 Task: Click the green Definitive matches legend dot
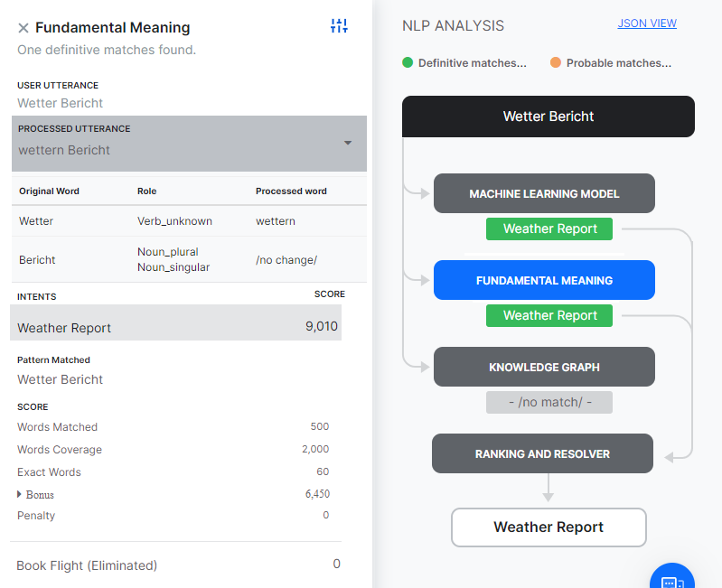click(408, 63)
